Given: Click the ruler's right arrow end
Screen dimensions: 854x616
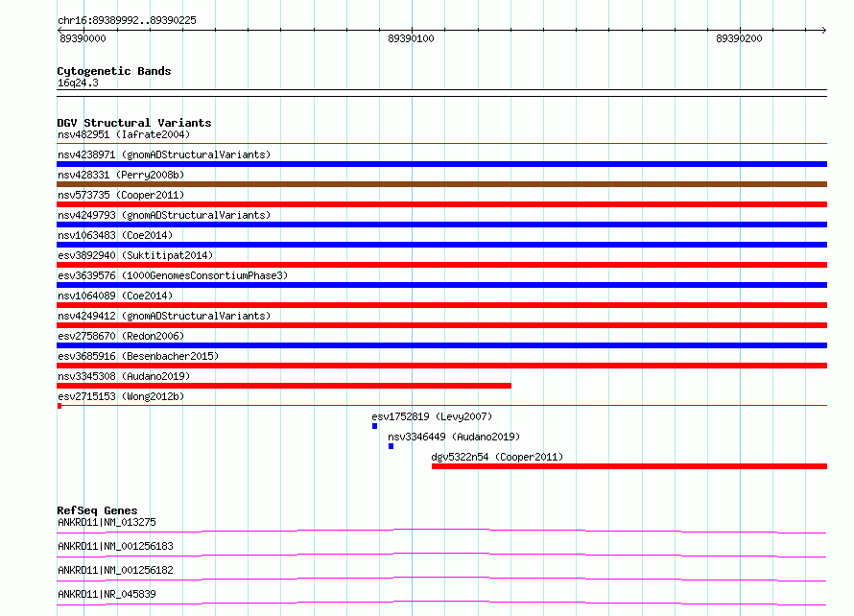Looking at the screenshot, I should (x=823, y=30).
